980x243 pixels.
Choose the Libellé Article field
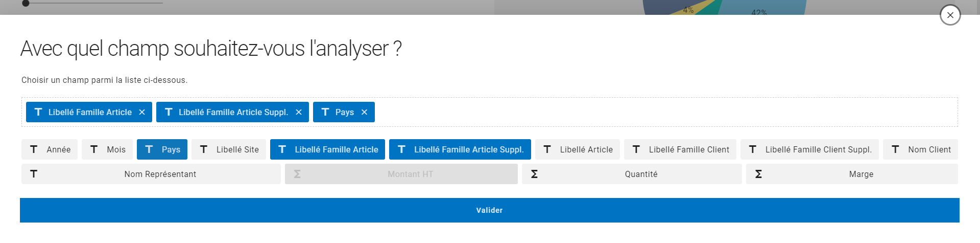point(578,150)
